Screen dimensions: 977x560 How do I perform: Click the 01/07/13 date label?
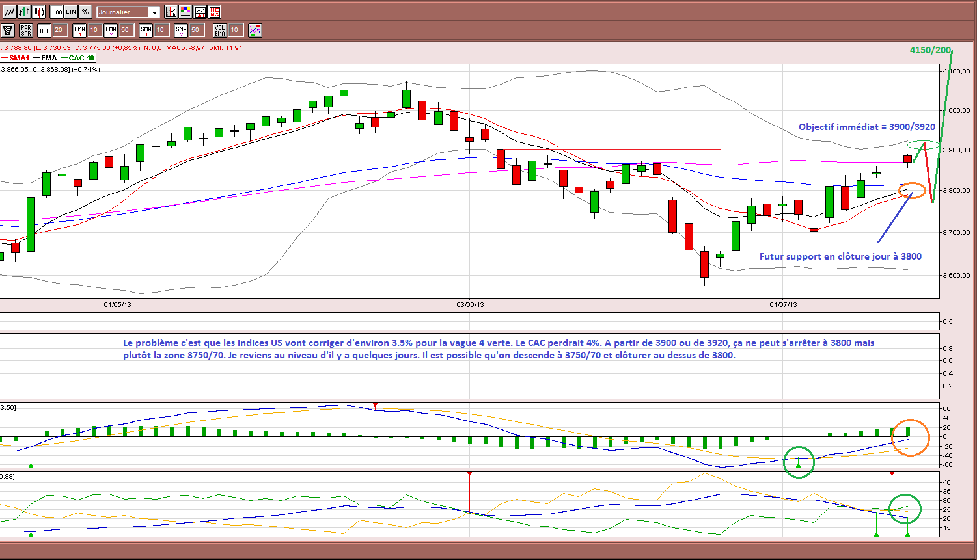783,304
